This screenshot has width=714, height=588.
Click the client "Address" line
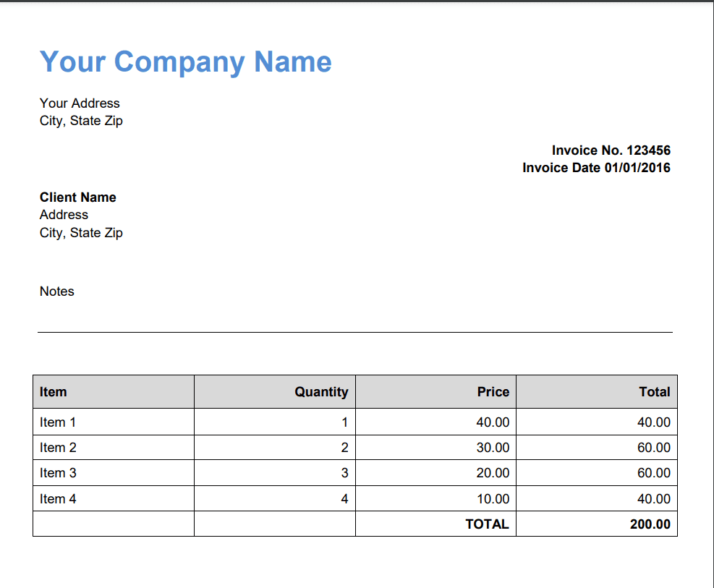[x=64, y=215]
